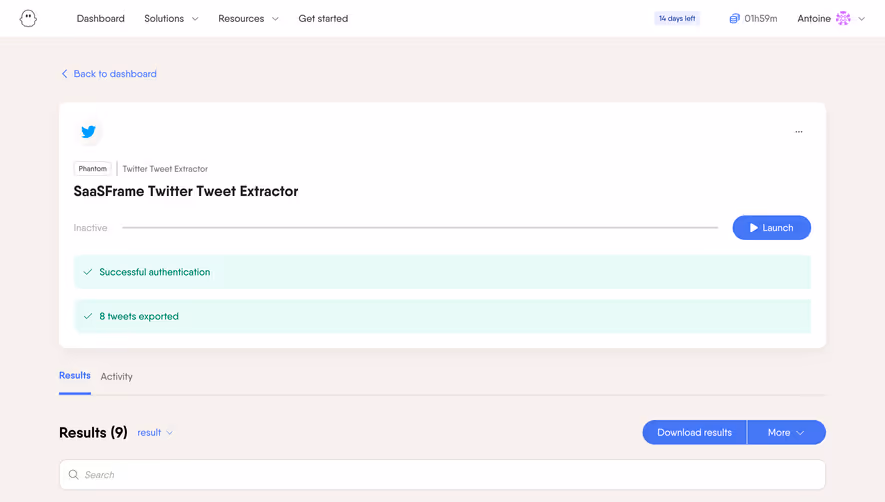
Task: Go back to dashboard link
Action: coord(108,74)
